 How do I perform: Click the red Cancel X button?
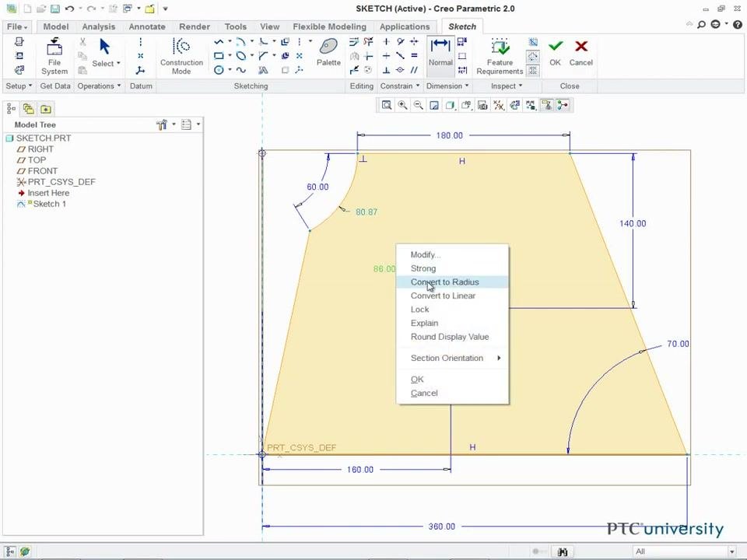tap(580, 52)
